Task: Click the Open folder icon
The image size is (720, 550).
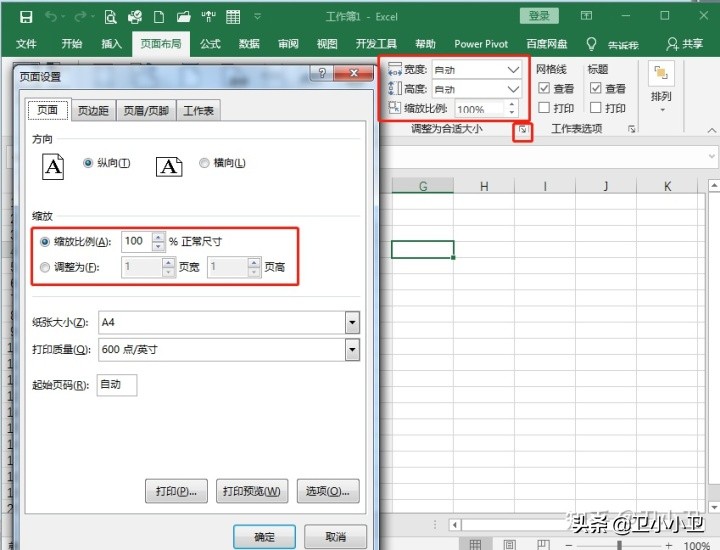Action: 184,17
